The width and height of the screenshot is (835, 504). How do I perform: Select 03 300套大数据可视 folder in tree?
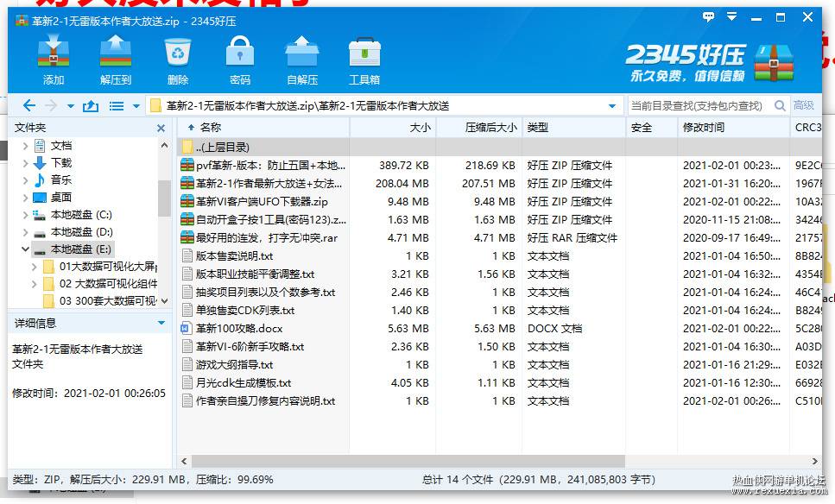[x=108, y=300]
